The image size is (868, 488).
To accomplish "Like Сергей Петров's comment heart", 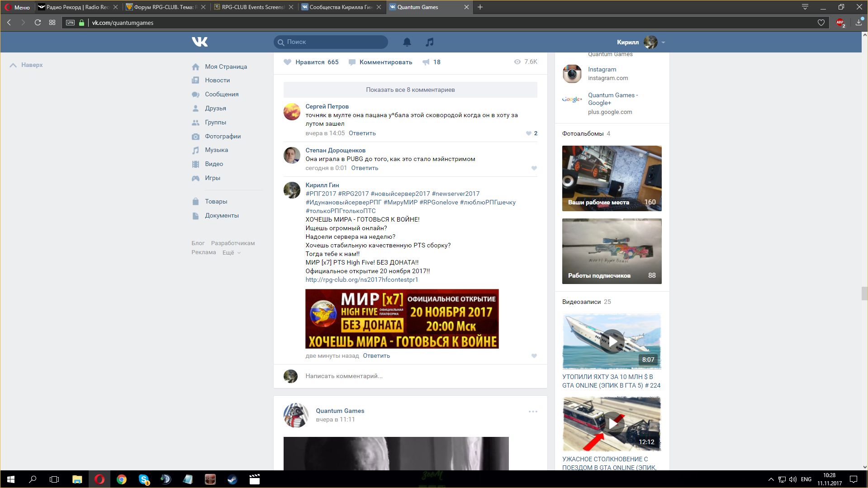I will pos(529,133).
